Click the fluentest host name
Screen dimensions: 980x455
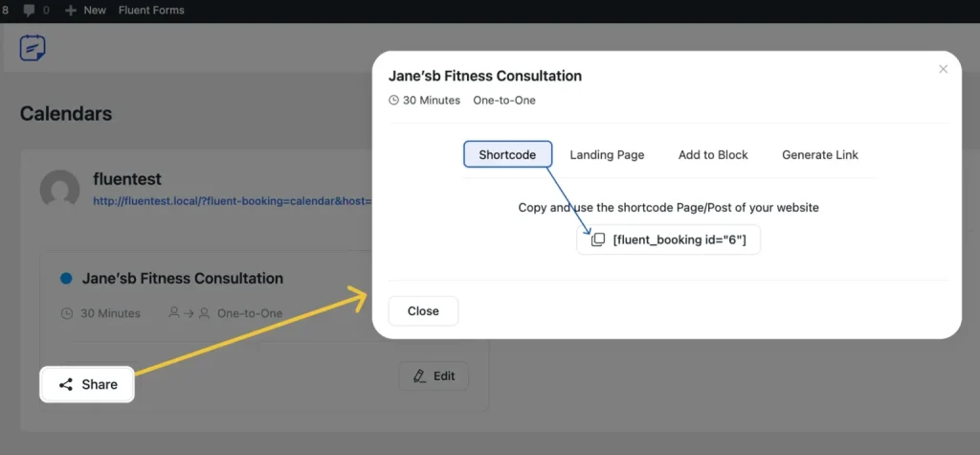127,179
